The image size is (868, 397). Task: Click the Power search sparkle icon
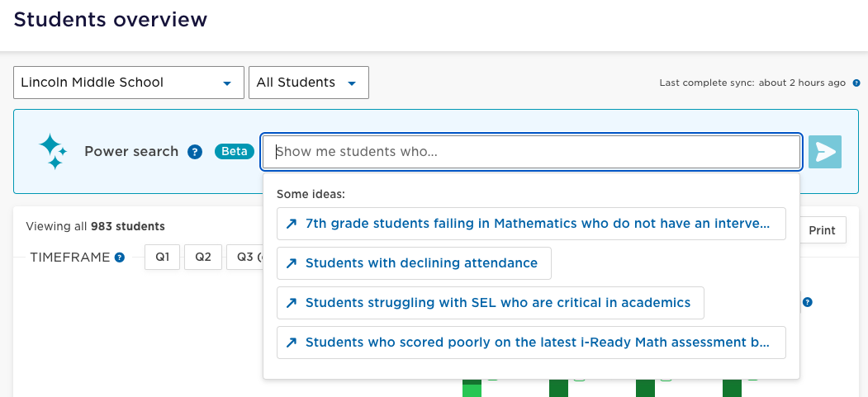coord(53,152)
